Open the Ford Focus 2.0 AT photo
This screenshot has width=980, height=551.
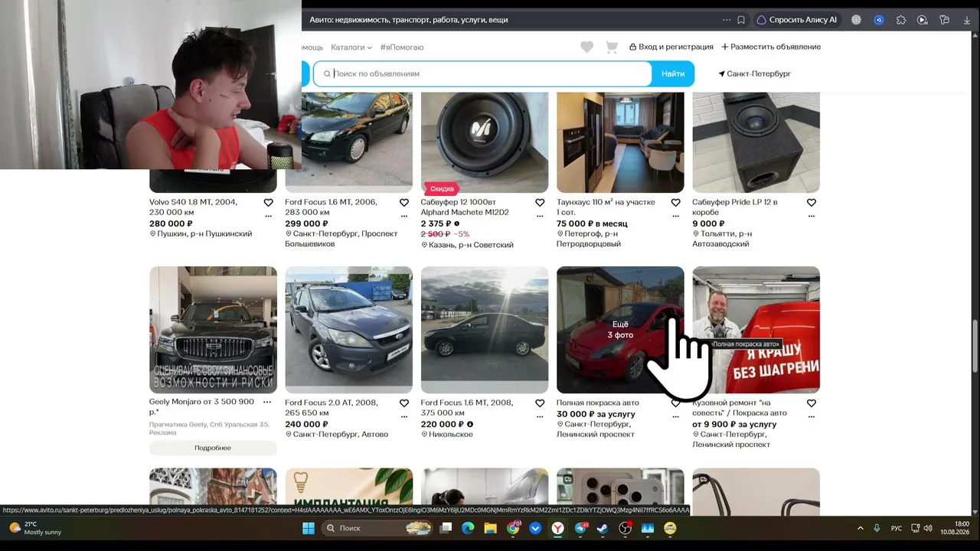348,330
